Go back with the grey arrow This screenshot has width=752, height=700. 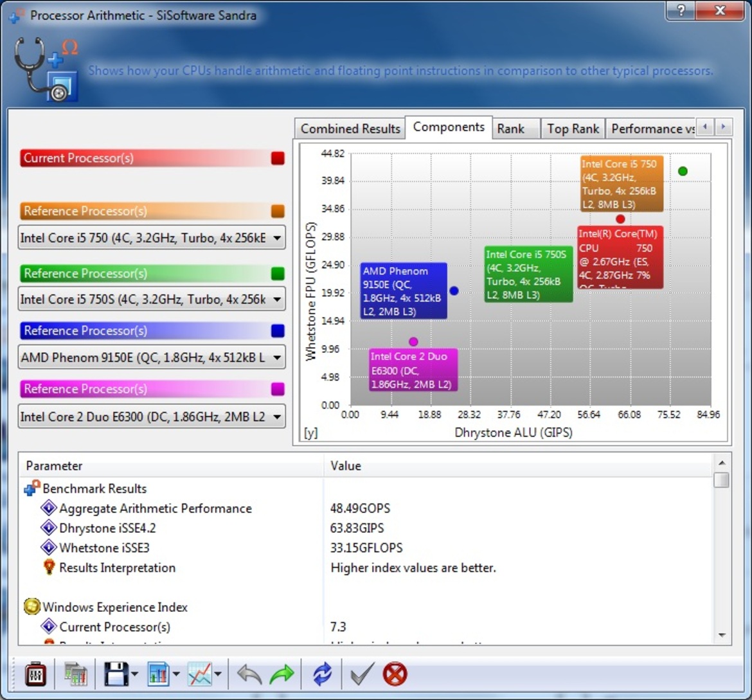(249, 674)
